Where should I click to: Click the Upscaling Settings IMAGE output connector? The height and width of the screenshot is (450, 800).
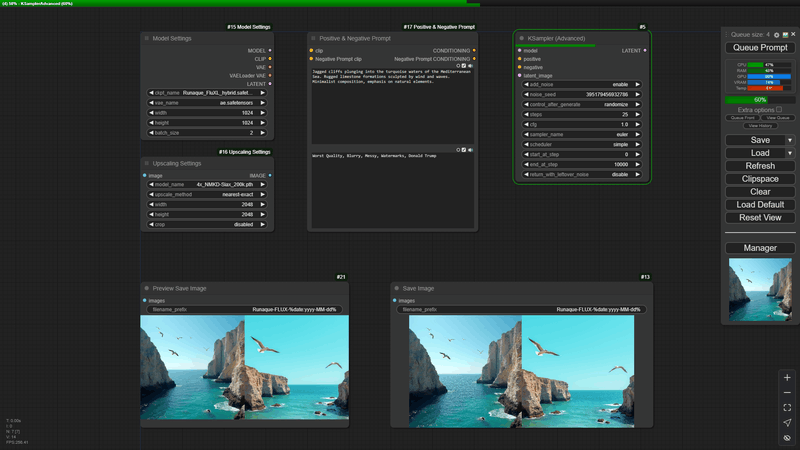pos(270,176)
